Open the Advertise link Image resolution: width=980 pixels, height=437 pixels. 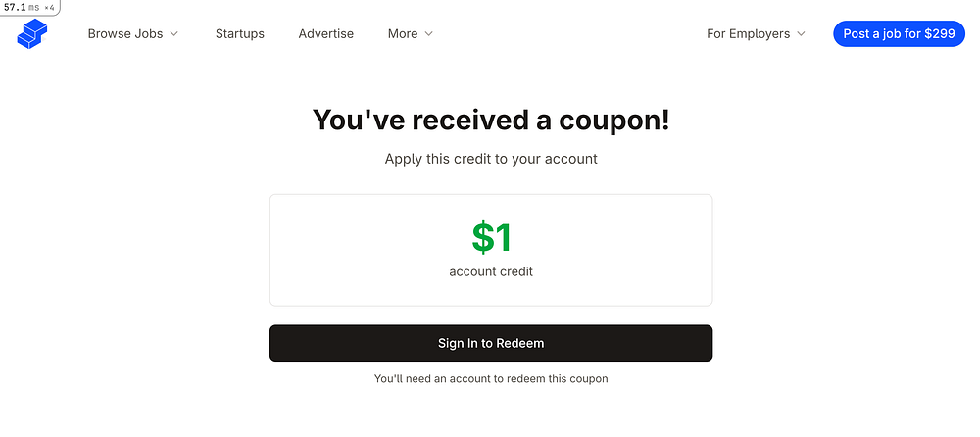click(326, 33)
